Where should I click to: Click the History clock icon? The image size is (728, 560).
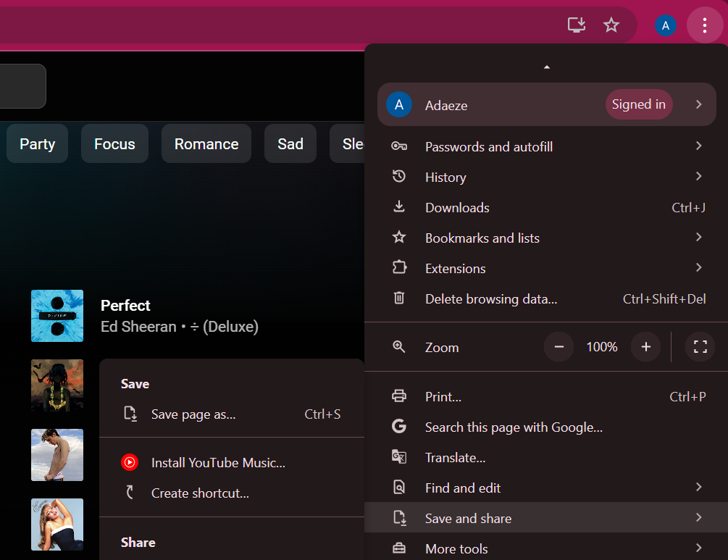[399, 177]
